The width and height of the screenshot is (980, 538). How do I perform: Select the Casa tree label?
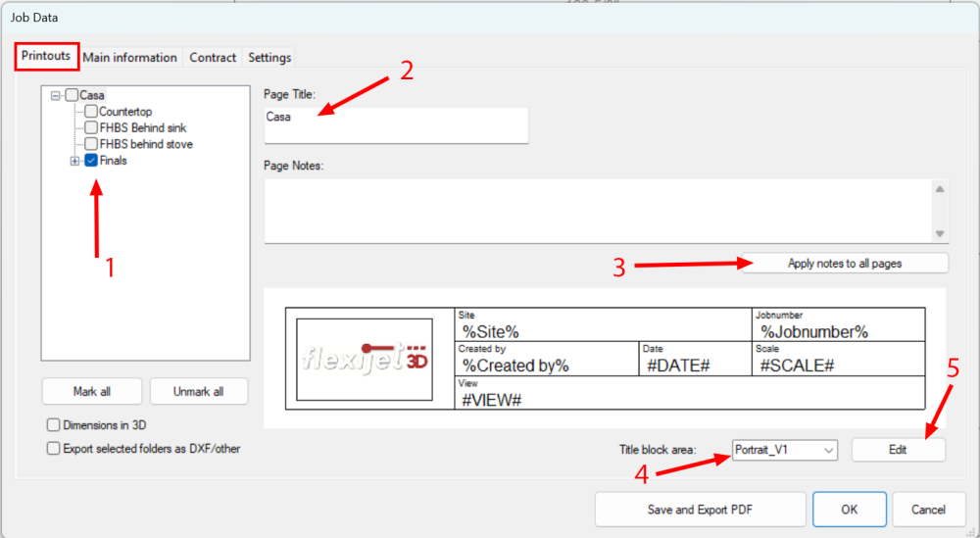click(92, 96)
